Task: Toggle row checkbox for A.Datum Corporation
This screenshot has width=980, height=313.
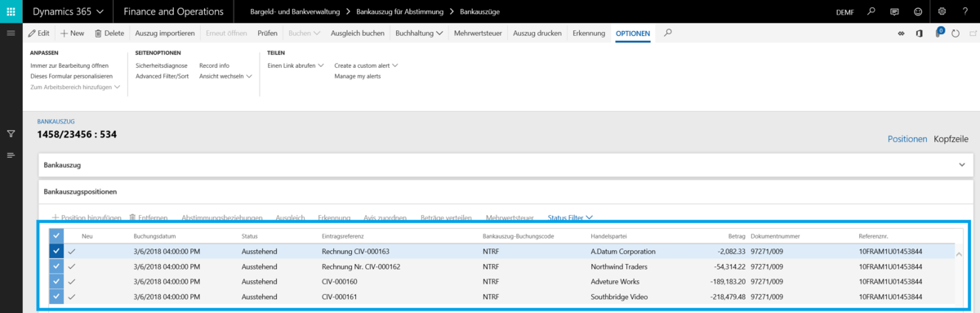Action: pos(56,252)
